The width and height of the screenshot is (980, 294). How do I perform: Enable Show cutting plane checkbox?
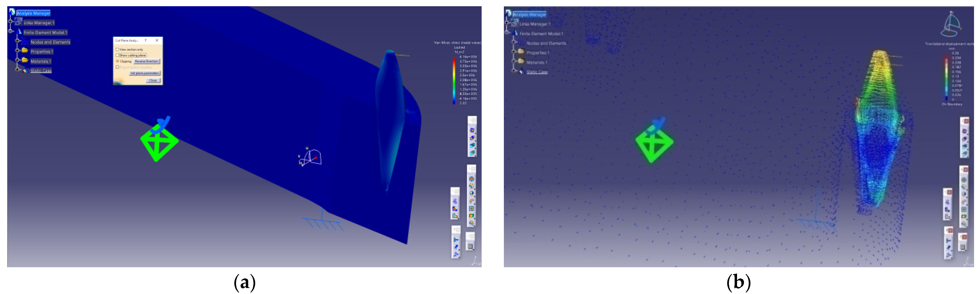117,55
